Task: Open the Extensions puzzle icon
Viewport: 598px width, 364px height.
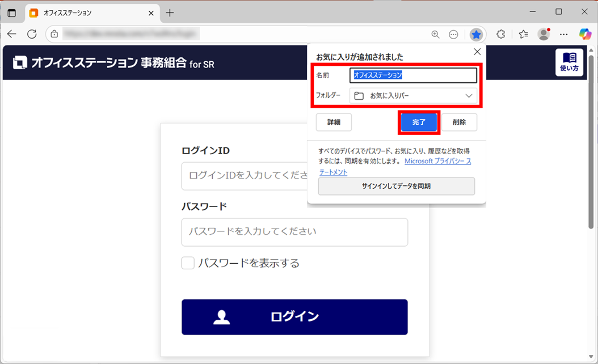Action: tap(501, 35)
